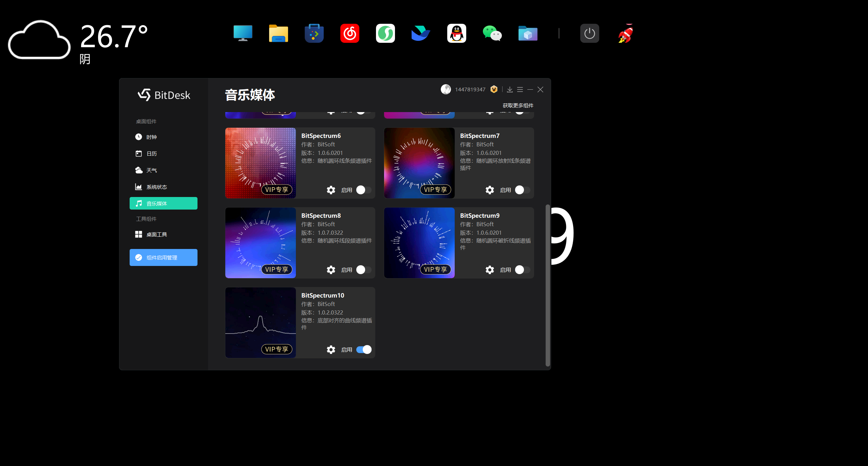
Task: Open the hamburger menu in title bar
Action: 520,89
